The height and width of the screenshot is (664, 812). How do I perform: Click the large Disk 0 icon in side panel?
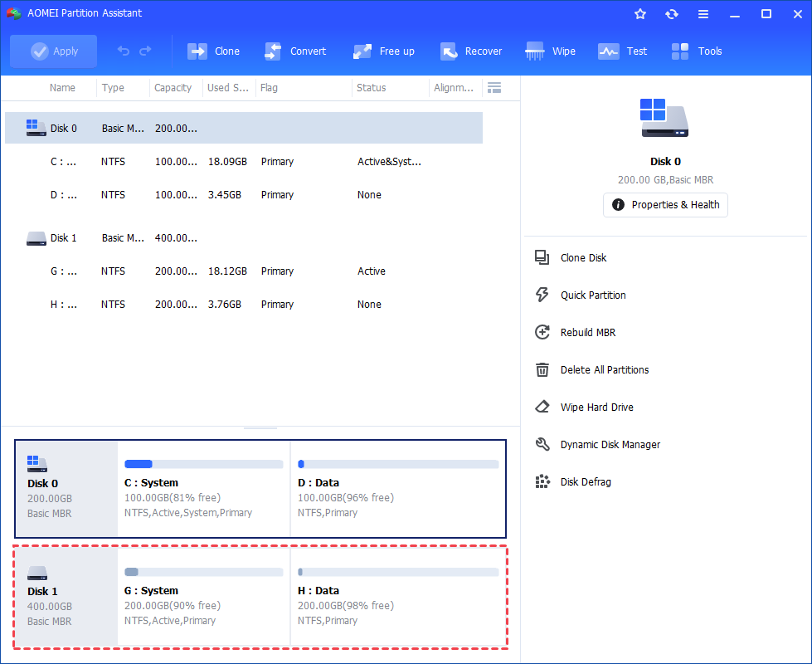[664, 118]
